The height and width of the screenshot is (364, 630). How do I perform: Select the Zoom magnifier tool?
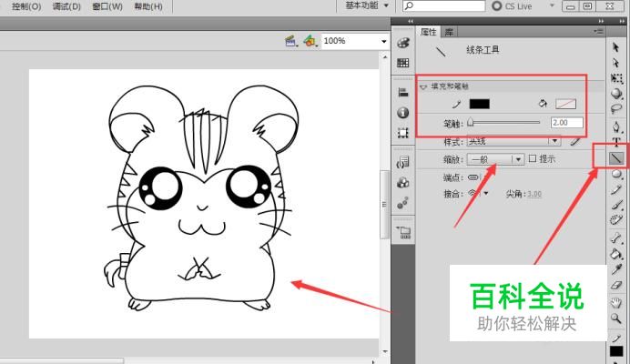616,318
